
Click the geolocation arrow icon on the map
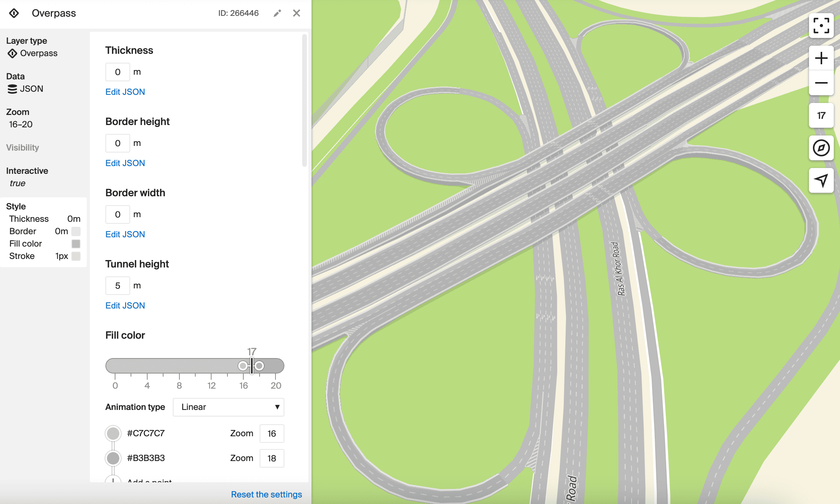pyautogui.click(x=821, y=180)
